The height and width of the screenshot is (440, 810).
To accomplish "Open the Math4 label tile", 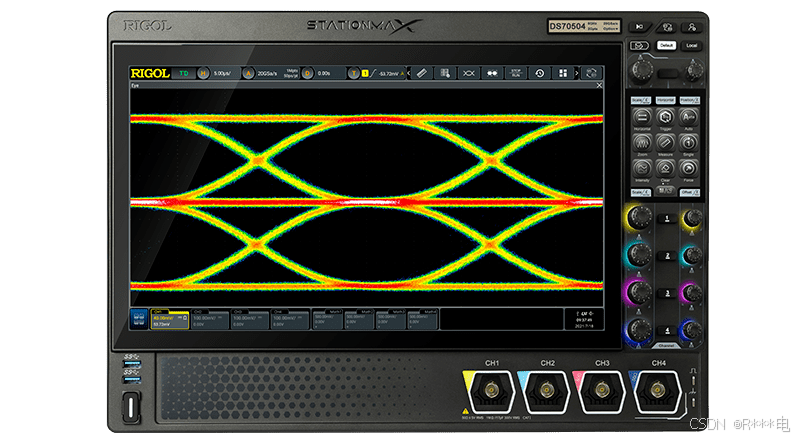I will (x=422, y=319).
